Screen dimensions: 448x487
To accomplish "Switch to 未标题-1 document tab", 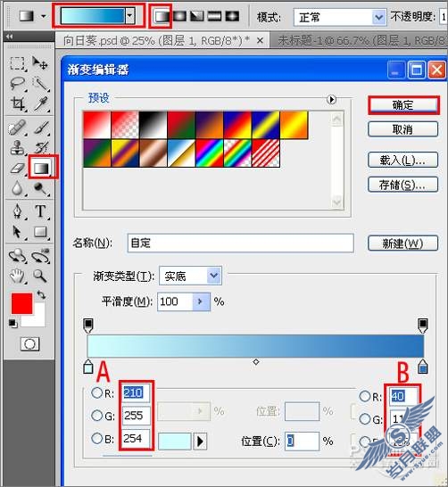I will 360,41.
